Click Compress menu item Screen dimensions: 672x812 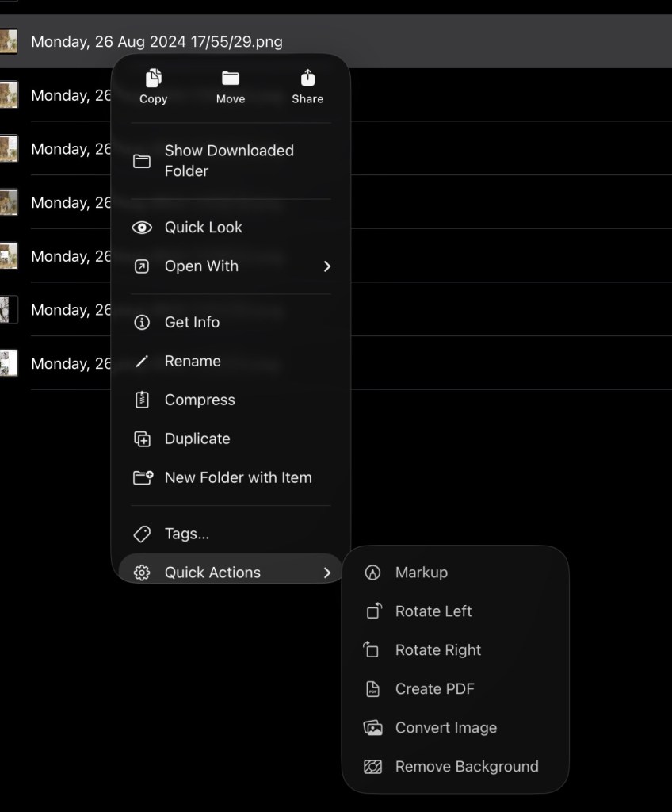click(199, 400)
